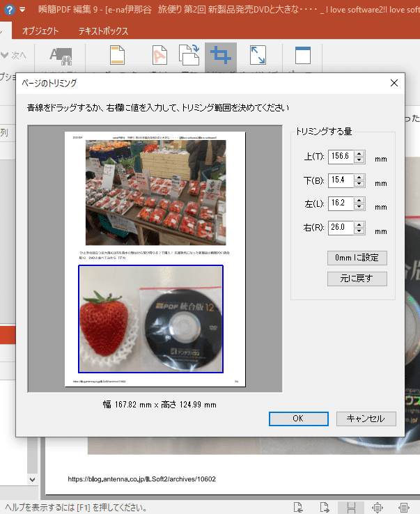
Task: Open the オブジェクト ribbon tab
Action: click(x=40, y=31)
